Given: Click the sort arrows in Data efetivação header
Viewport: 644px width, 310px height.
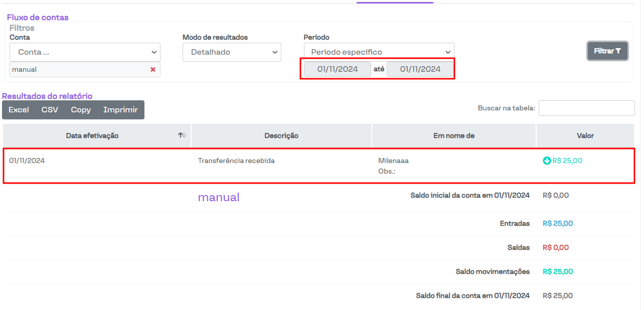Looking at the screenshot, I should point(182,135).
